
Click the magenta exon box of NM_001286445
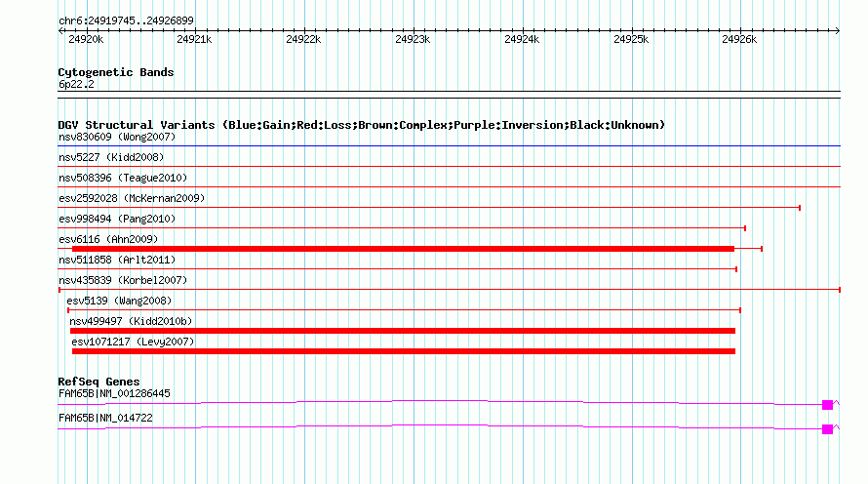[x=828, y=405]
